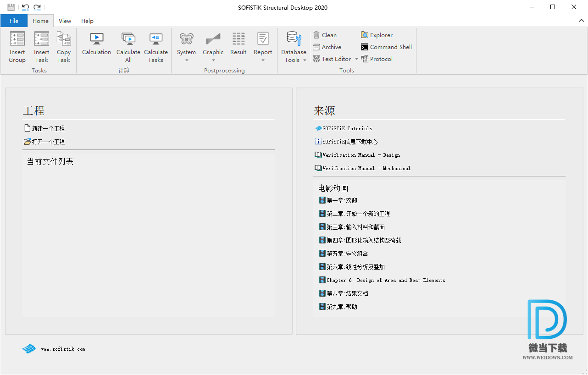588x375 pixels.
Task: Open the Result viewer
Action: [239, 44]
